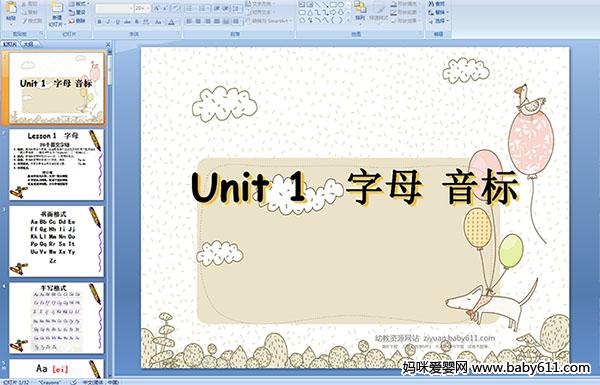Click the Replace button
Image resolution: width=600 pixels, height=385 pixels.
pos(437,12)
